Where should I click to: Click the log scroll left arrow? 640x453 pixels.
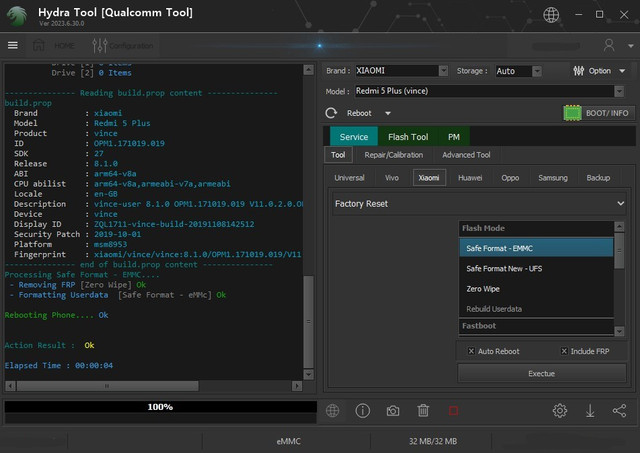11,386
